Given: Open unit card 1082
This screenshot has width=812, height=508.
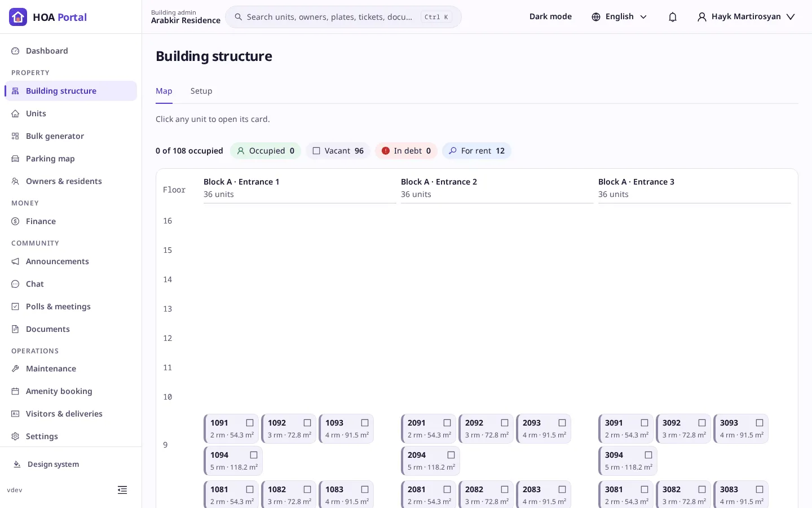Looking at the screenshot, I should click(x=289, y=494).
